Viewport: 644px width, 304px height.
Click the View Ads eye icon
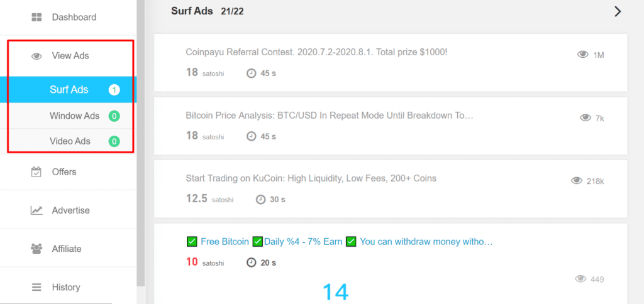pos(36,56)
